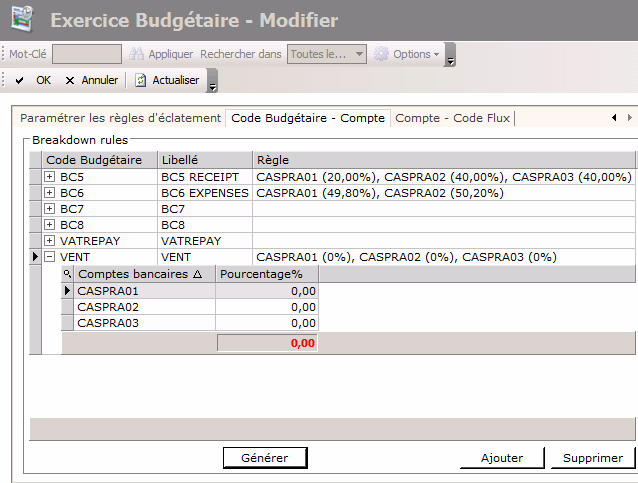Viewport: 638px width, 483px height.
Task: Open the Toutes le... search dropdown
Action: (x=359, y=54)
